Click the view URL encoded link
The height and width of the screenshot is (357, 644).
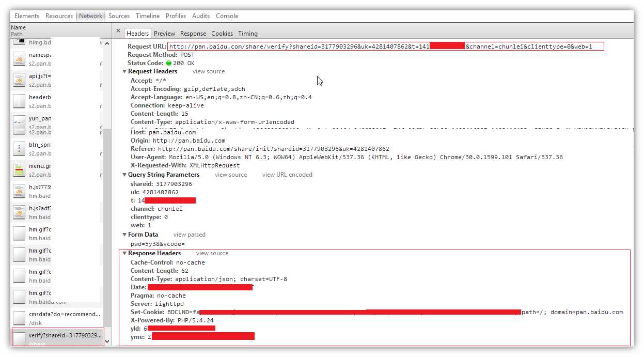click(287, 175)
